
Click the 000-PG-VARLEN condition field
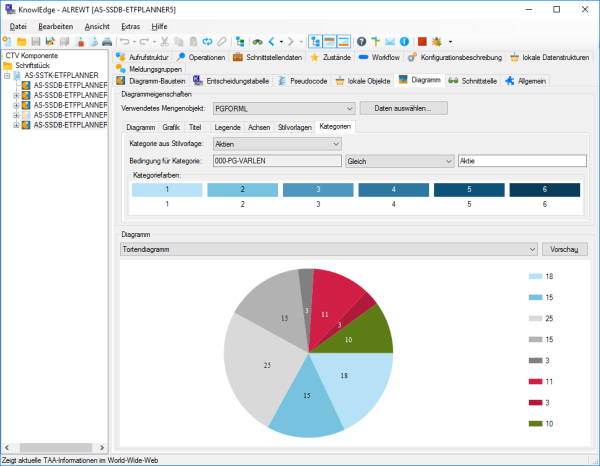coord(277,161)
